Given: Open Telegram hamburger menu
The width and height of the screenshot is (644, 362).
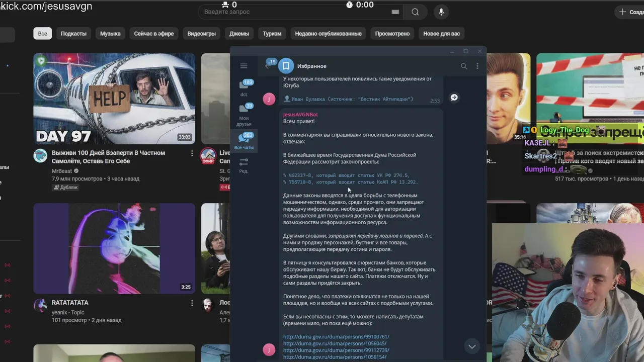Looking at the screenshot, I should coord(244,66).
